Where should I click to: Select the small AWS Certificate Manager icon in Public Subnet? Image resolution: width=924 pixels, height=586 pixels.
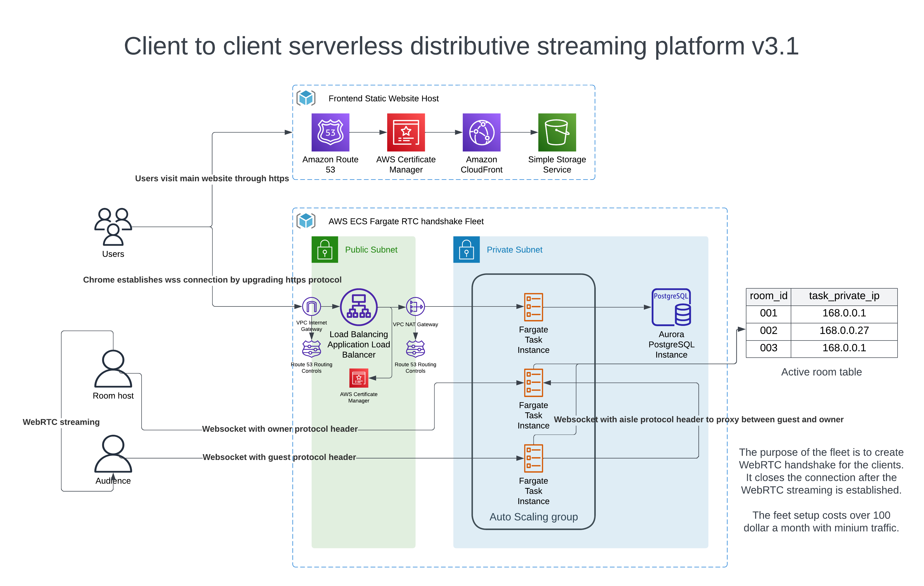(358, 378)
